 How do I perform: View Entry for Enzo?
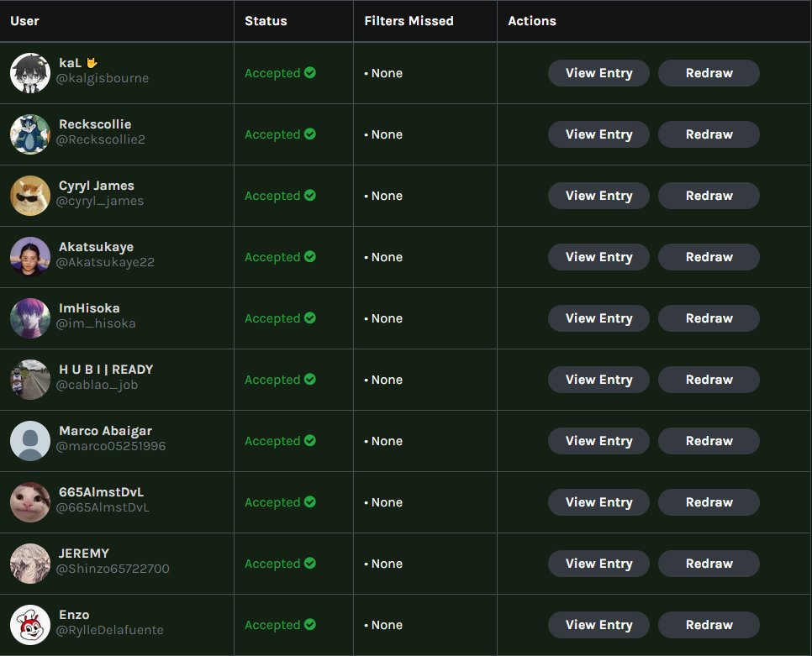pos(598,625)
